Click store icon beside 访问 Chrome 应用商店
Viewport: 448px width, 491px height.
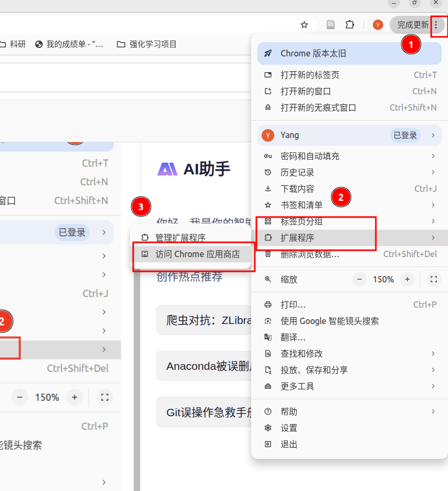click(x=145, y=254)
